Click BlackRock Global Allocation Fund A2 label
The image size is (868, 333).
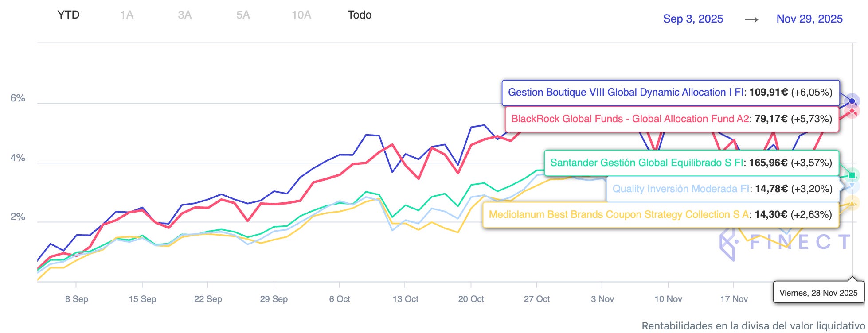click(x=630, y=119)
